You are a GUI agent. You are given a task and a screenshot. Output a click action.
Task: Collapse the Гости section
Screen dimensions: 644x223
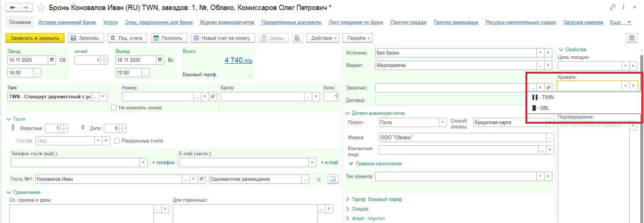(x=9, y=119)
